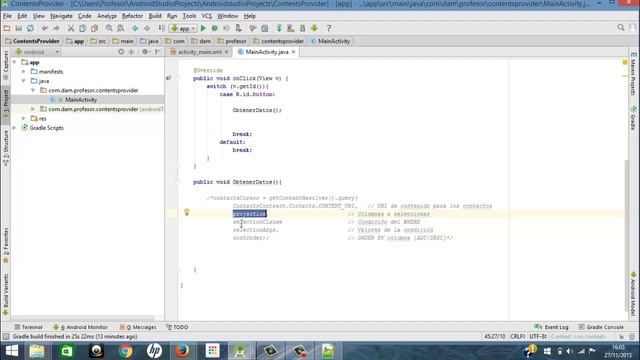
Task: Expand the res folder node
Action: 24,118
